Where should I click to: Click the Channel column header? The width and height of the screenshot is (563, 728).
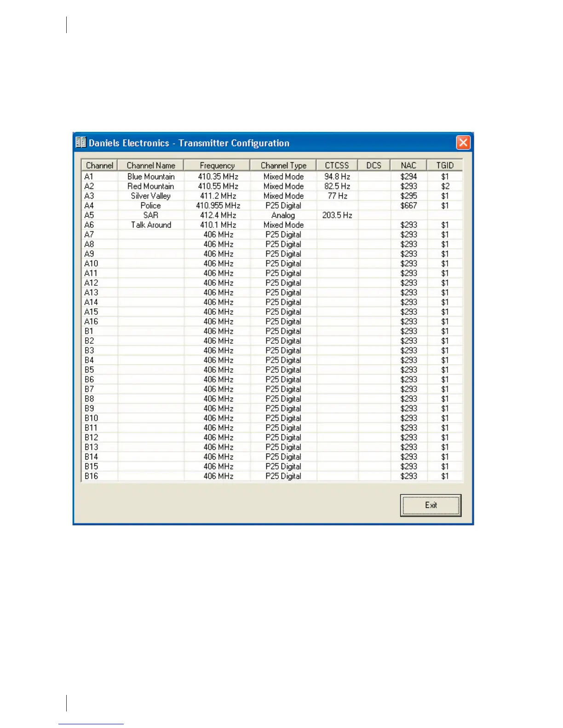(99, 165)
